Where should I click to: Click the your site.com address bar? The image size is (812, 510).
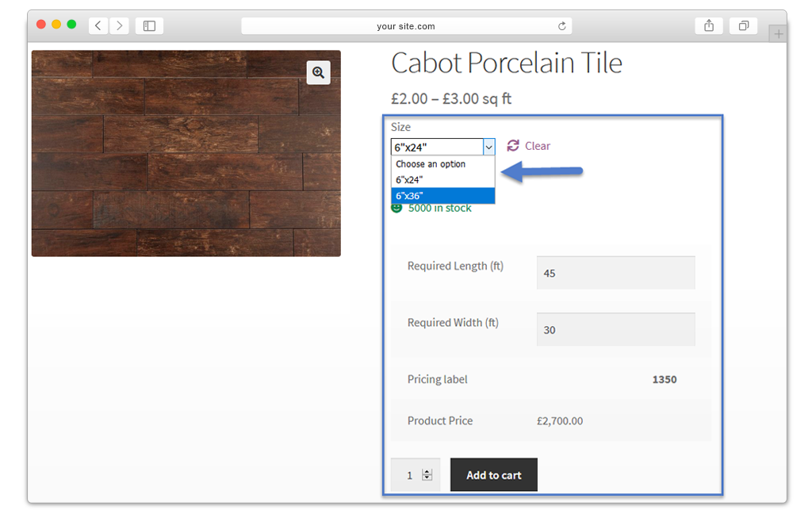point(407,26)
